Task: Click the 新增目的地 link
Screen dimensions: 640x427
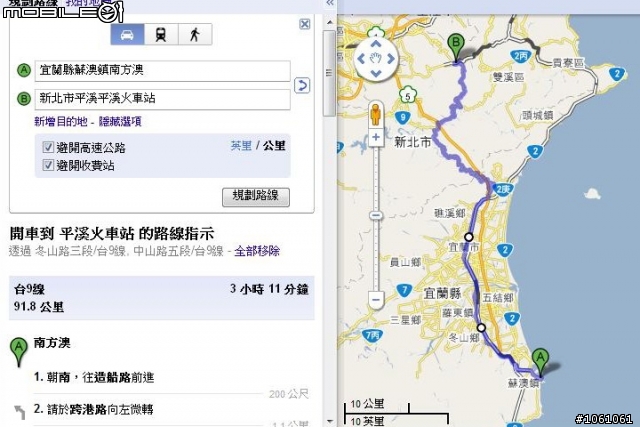Action: click(61, 121)
